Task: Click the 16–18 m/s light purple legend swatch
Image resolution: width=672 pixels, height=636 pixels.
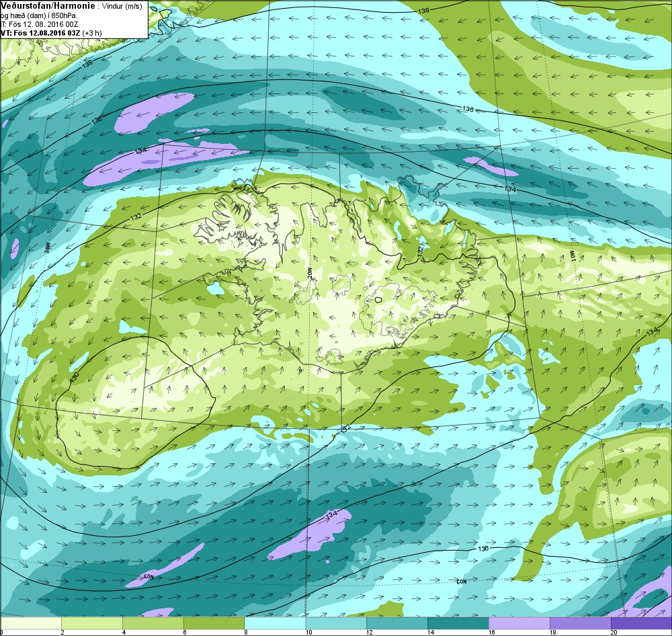Action: [519, 623]
